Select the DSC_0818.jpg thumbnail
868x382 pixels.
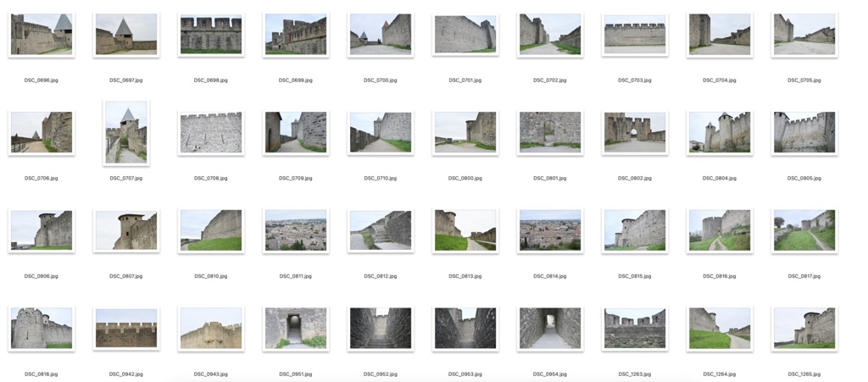(x=42, y=328)
